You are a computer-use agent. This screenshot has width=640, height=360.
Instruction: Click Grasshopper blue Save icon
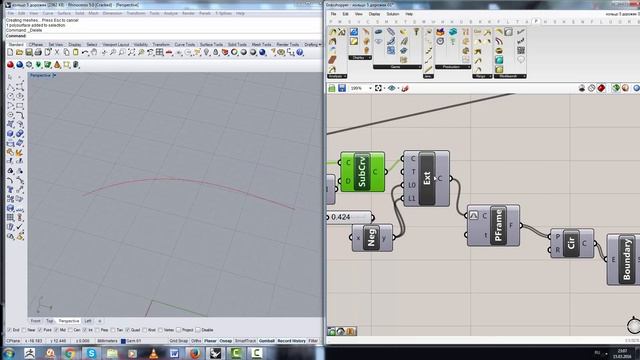(x=342, y=88)
